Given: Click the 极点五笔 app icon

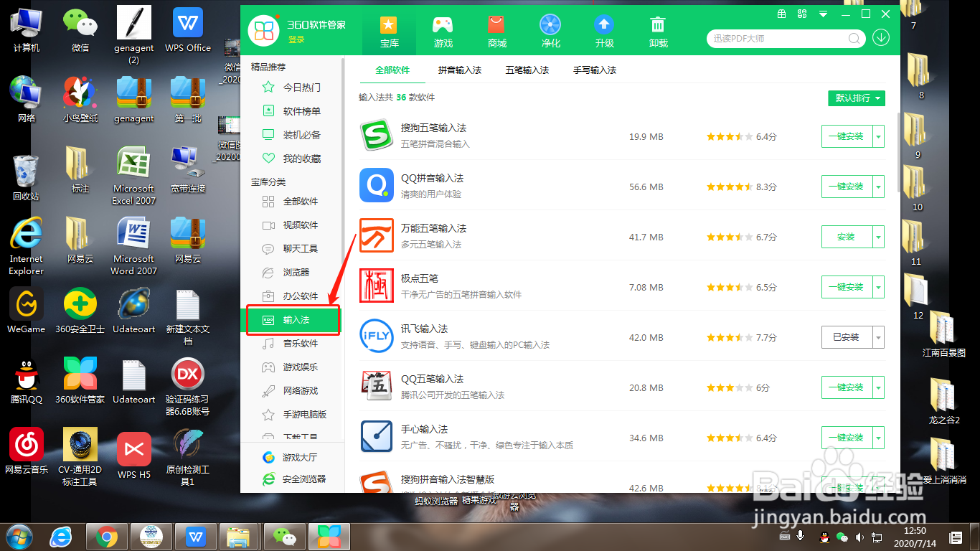Looking at the screenshot, I should (377, 286).
